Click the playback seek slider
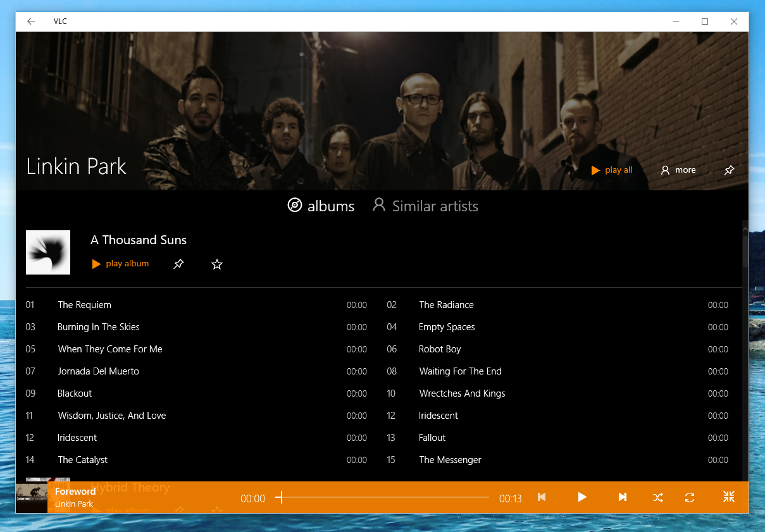 pyautogui.click(x=383, y=498)
